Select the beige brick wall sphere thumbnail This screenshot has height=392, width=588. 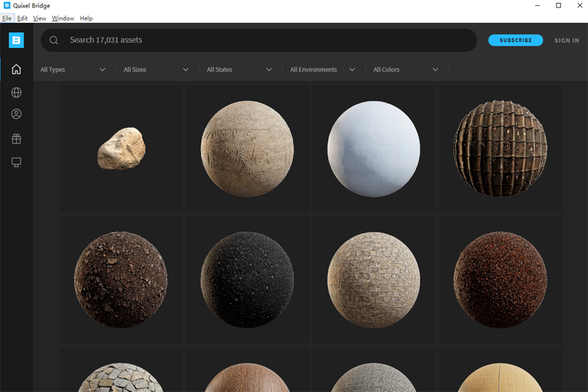[x=374, y=279]
